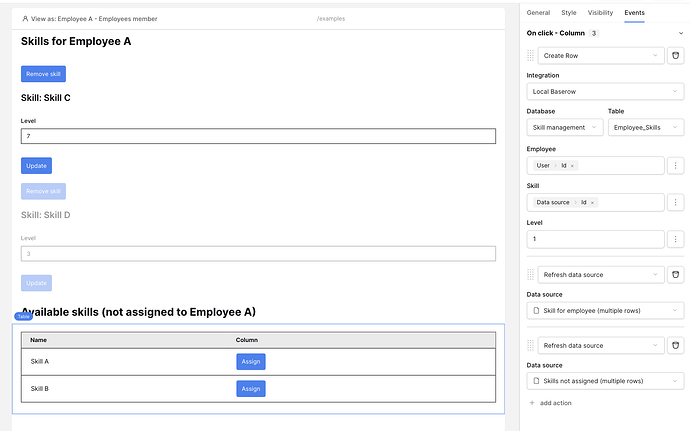690x431 pixels.
Task: Click the plus icon to add action
Action: pos(532,403)
